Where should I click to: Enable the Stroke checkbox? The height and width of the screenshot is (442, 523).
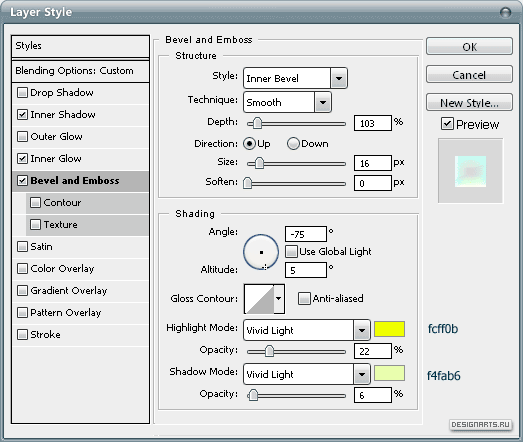(22, 334)
